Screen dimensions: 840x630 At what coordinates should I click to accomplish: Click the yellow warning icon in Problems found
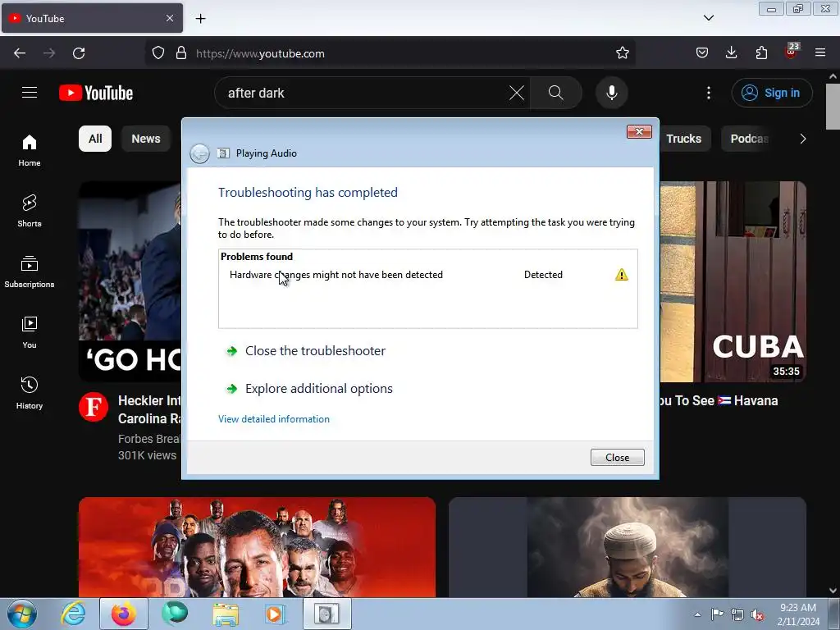(x=622, y=275)
